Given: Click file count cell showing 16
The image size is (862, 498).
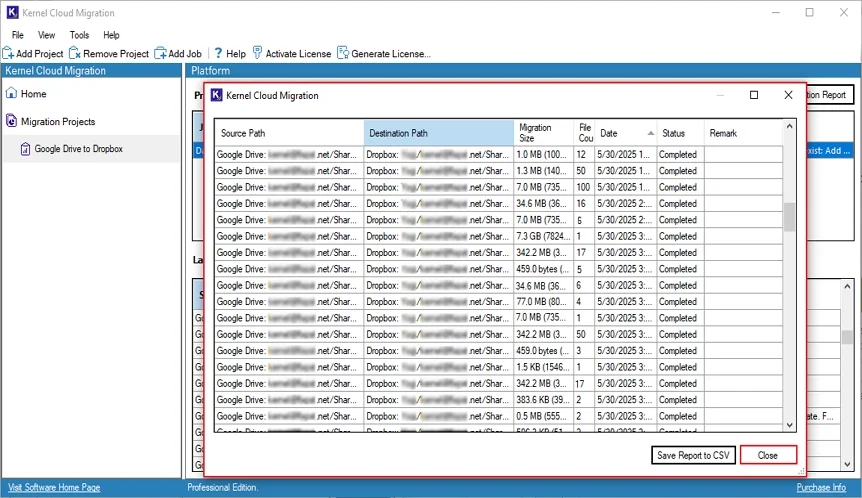Looking at the screenshot, I should click(x=584, y=203).
